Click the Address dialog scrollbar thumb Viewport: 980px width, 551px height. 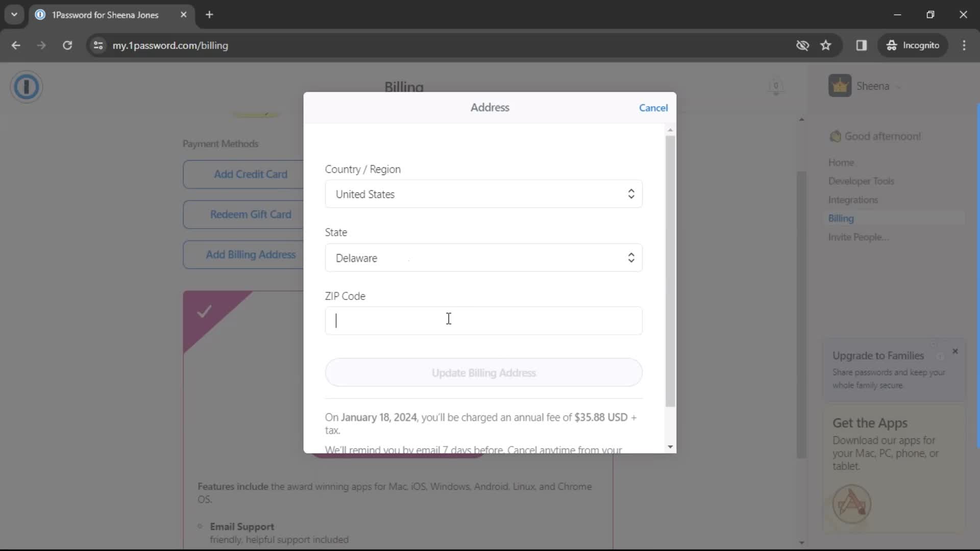[x=670, y=270]
